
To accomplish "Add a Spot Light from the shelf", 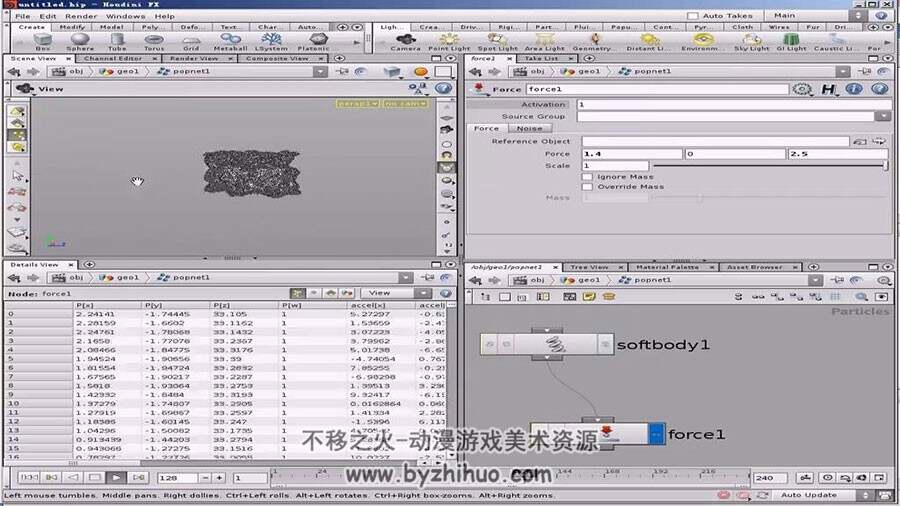I will point(498,41).
